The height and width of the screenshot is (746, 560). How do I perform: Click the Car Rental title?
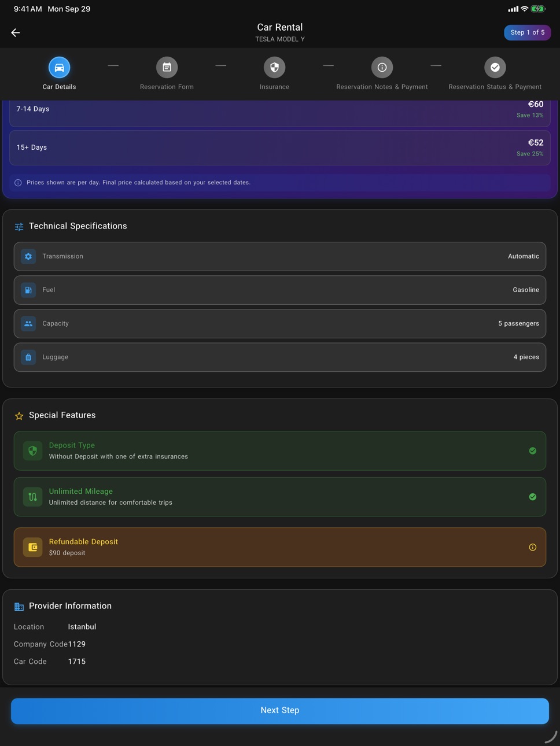[x=280, y=27]
